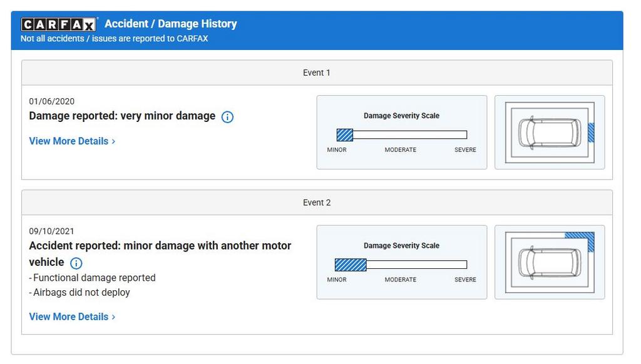Click the Accident / Damage History heading
Screen dimensions: 641x364
pyautogui.click(x=170, y=24)
